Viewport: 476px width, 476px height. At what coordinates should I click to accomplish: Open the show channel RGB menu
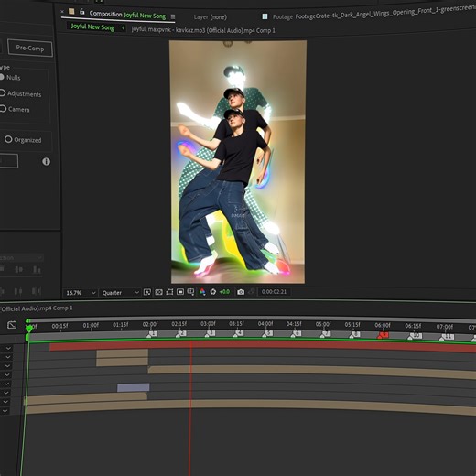[x=202, y=292]
